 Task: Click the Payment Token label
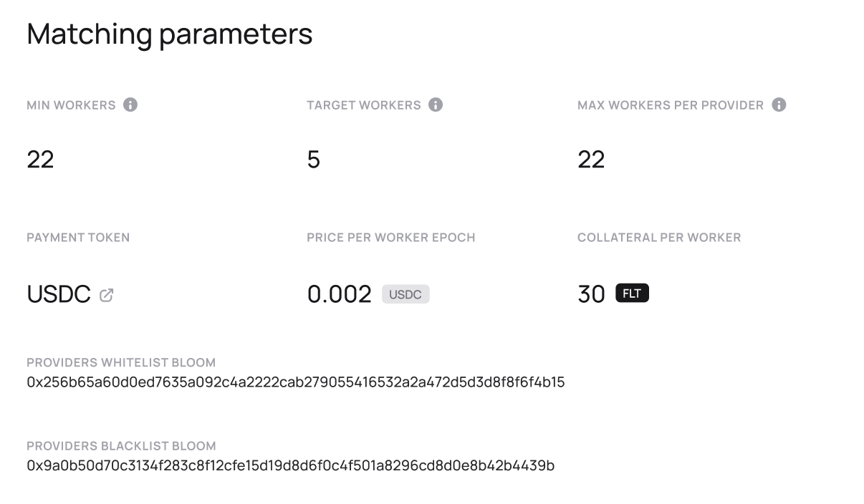coord(78,238)
